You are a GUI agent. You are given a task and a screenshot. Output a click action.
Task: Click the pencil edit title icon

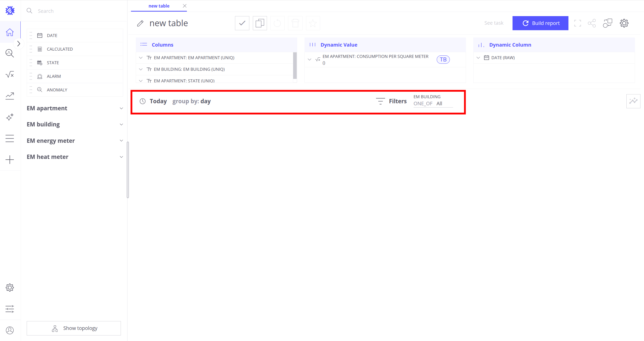click(140, 23)
